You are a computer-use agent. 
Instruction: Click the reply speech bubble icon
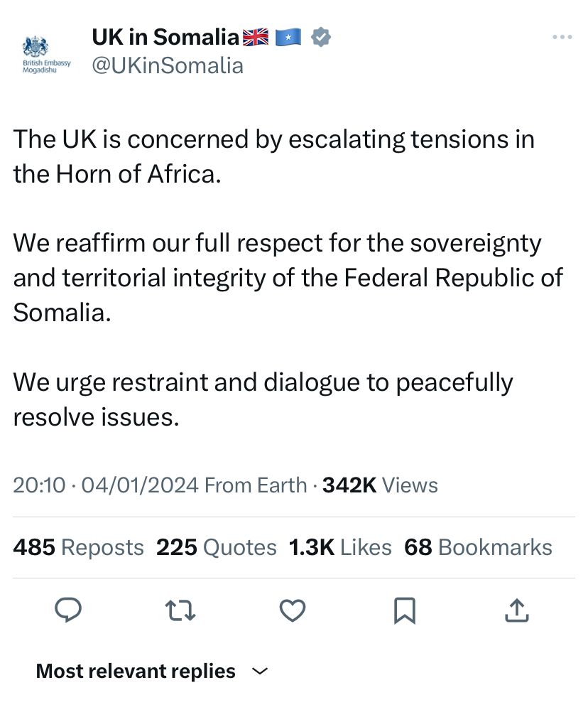[68, 610]
